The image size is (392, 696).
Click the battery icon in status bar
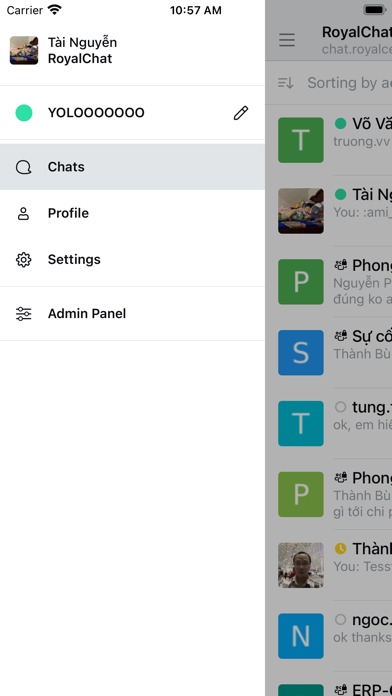coord(375,10)
